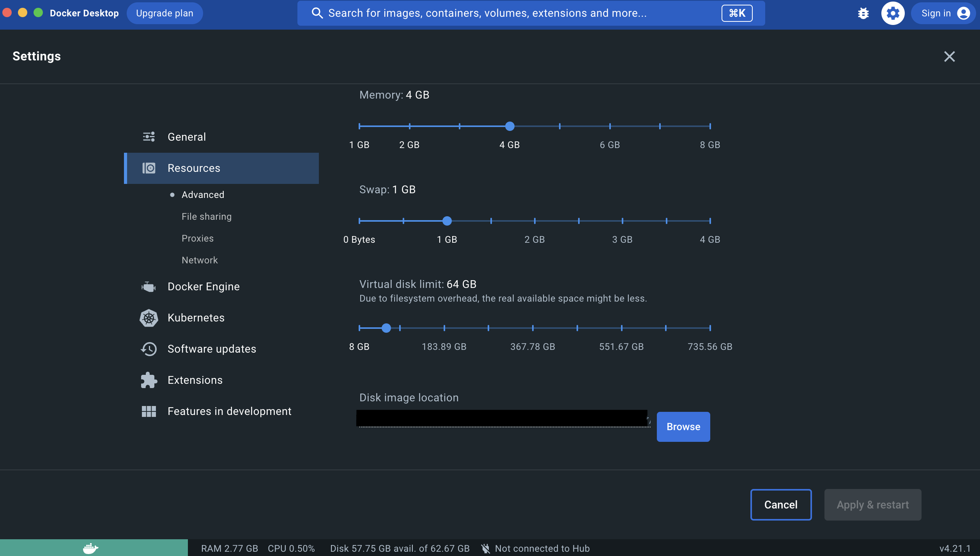Click the user avatar icon beside Sign in
Screen dimensions: 980x556
point(963,13)
